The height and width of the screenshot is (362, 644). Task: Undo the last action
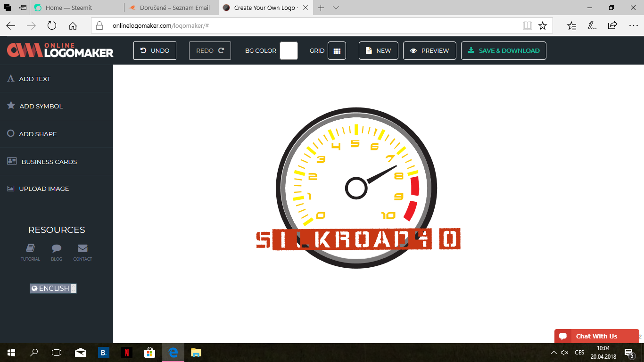coord(155,51)
